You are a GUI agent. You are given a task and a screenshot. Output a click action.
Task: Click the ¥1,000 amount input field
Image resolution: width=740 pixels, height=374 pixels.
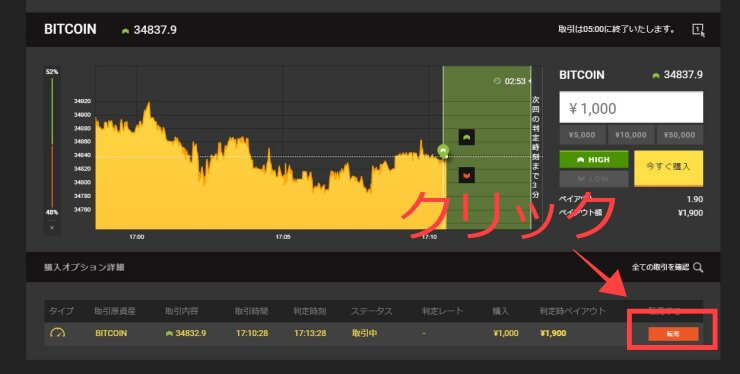click(631, 108)
